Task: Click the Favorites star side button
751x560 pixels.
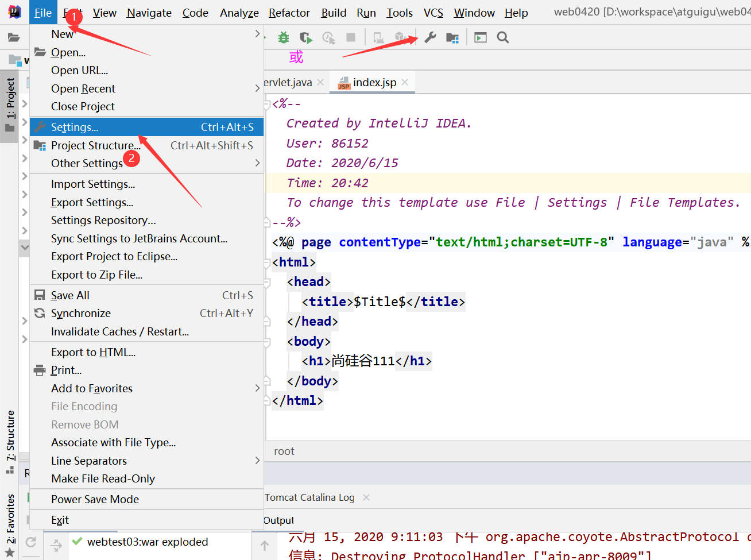Action: 10,526
